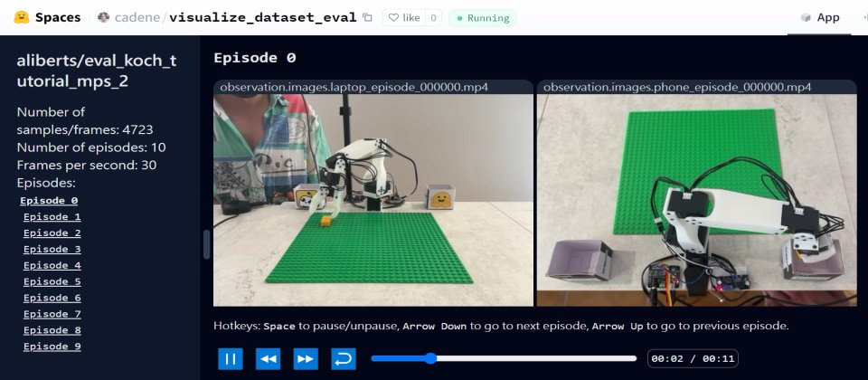Screen dimensions: 868x380
Task: Rewind the video with double-left arrows
Action: 268,359
